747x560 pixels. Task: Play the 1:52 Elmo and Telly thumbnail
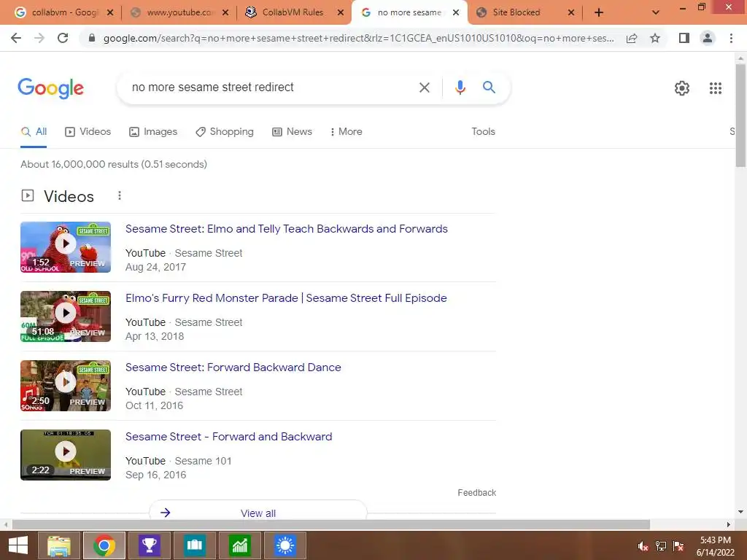coord(66,247)
